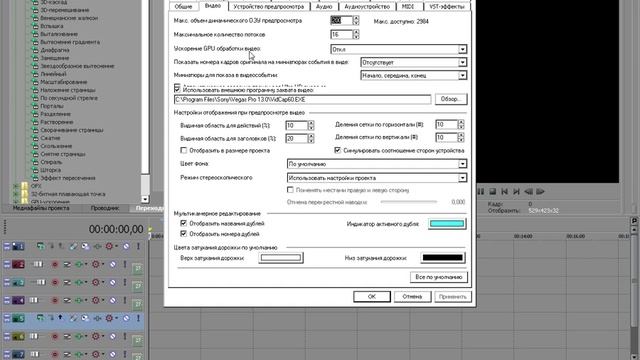
Task: Mute video track 1
Action: 126,246
